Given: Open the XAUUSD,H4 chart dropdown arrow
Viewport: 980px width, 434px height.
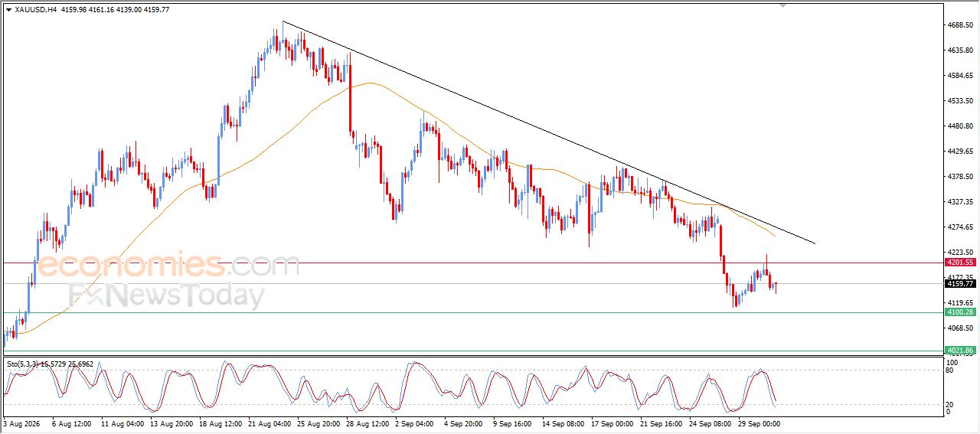Looking at the screenshot, I should 8,10.
